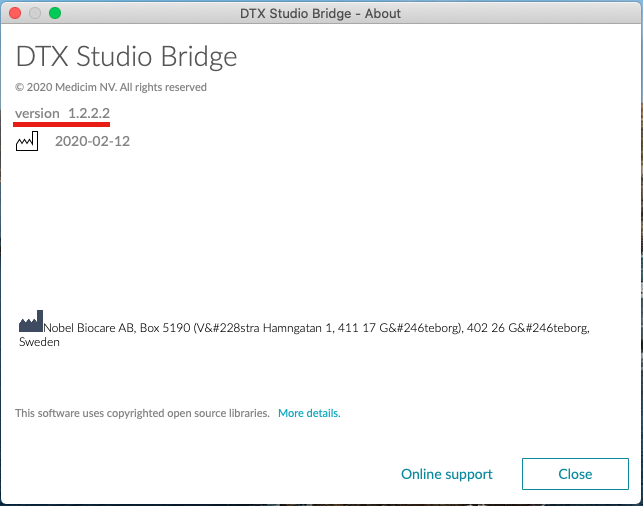Screen dimensions: 643x506
Task: Minimize the About window with yellow button
Action: tap(35, 13)
